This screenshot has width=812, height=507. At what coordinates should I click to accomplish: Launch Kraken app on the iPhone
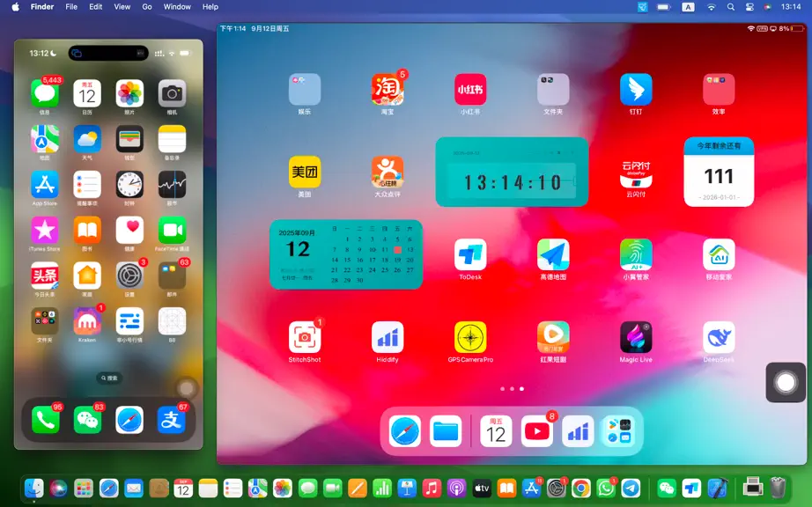coord(87,321)
